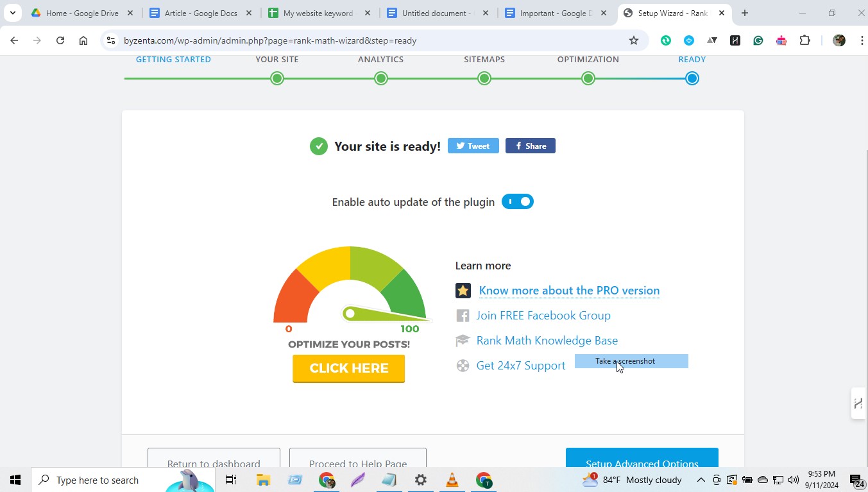Click the green circular-arrows extension icon

(x=666, y=40)
